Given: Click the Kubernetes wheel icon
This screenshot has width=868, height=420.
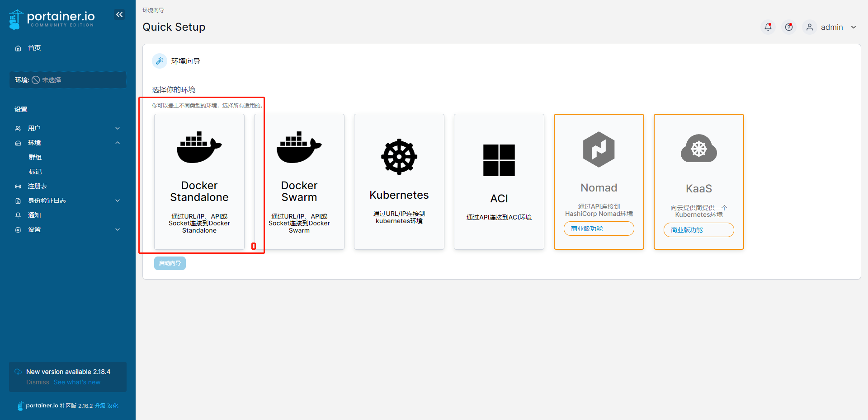Looking at the screenshot, I should coord(399,157).
